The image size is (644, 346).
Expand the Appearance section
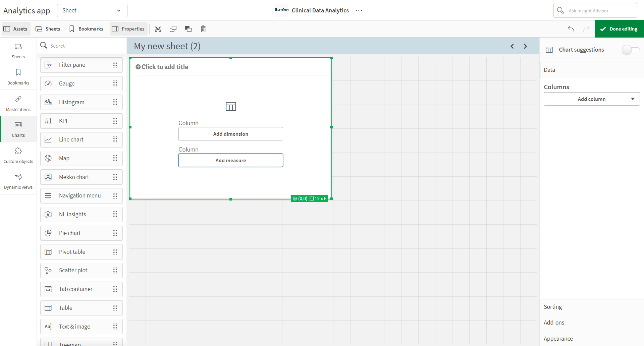[592, 339]
